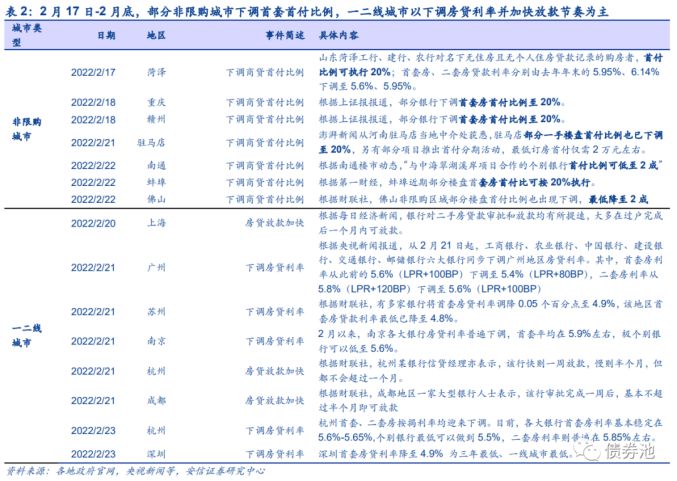Select the 南京 region cell

pyautogui.click(x=156, y=341)
